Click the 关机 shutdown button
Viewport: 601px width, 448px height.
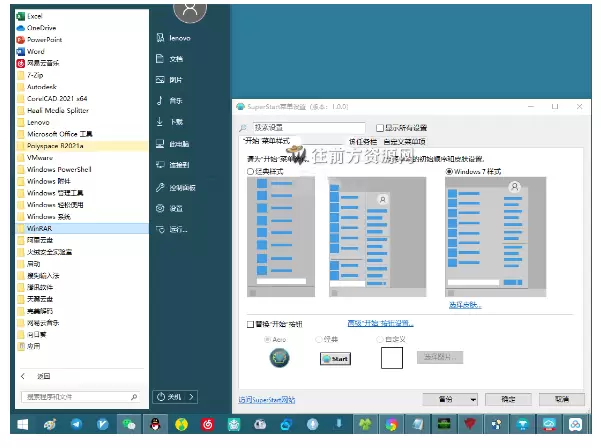[169, 397]
